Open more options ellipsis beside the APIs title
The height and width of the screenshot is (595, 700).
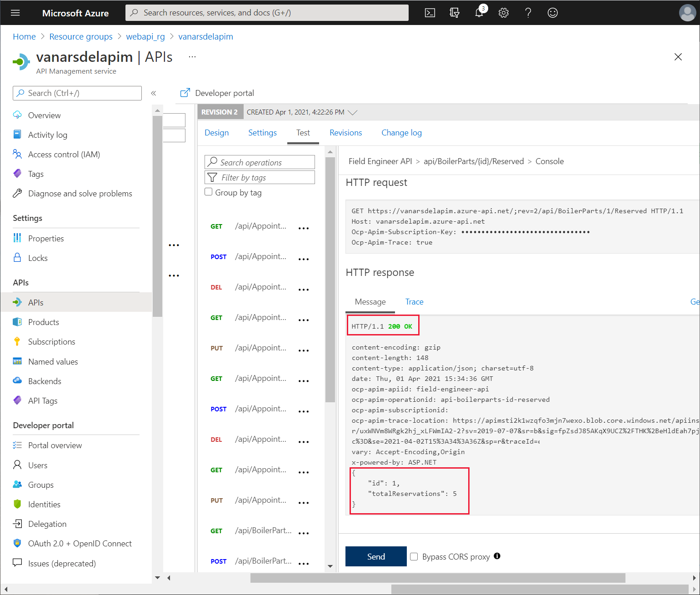click(192, 57)
